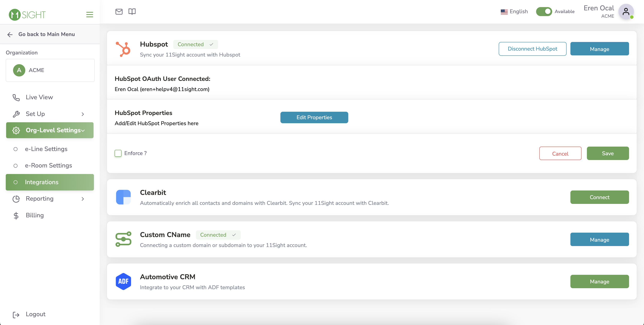
Task: Click Manage button for Hubspot
Action: [x=599, y=49]
